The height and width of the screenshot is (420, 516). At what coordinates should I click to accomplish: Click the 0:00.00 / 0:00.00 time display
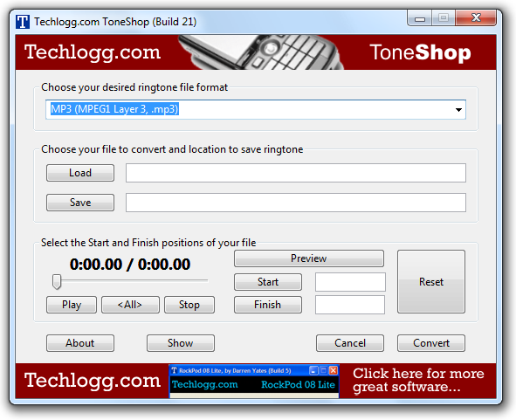point(130,264)
